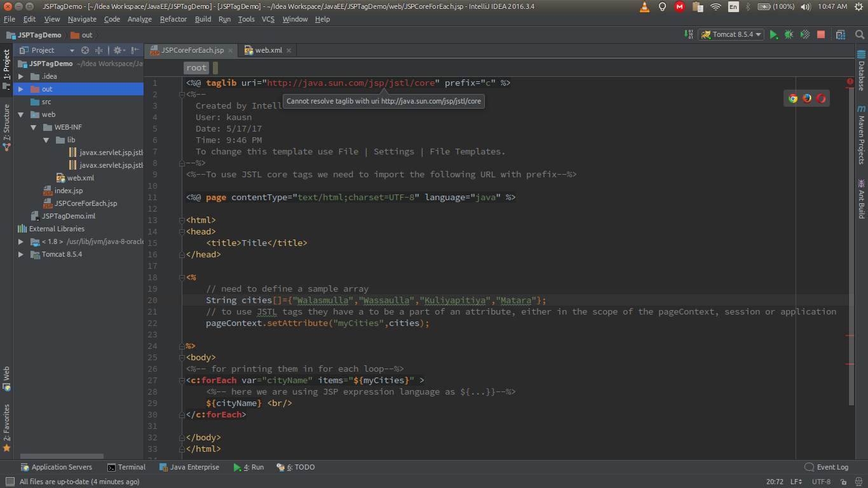Open the Java Enterprise tool window
Image resolution: width=868 pixels, height=488 pixels.
pyautogui.click(x=189, y=467)
